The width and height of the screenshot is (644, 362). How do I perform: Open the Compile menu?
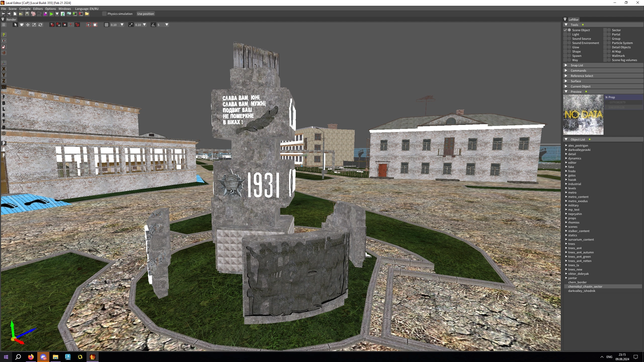25,9
